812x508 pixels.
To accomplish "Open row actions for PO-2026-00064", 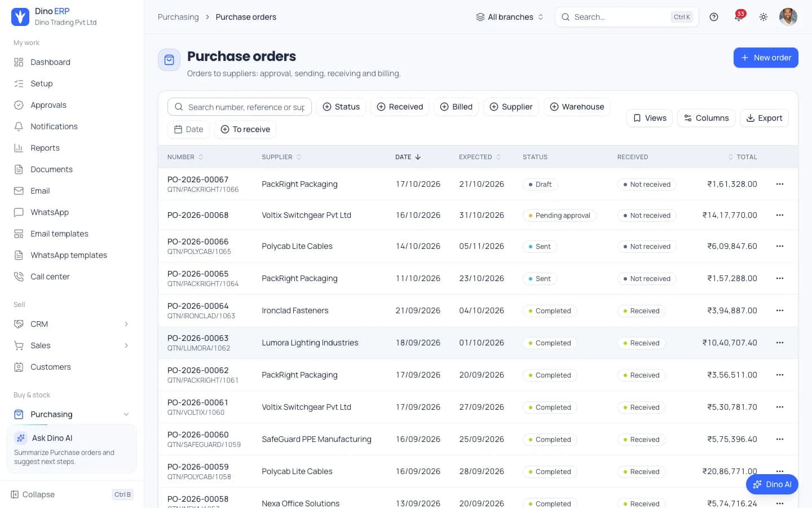I will 780,310.
